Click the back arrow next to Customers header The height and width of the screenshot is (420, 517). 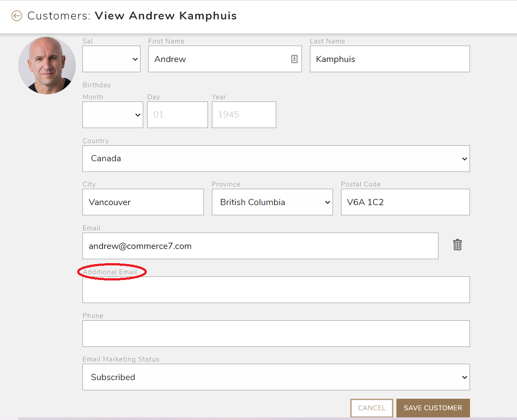tap(17, 16)
